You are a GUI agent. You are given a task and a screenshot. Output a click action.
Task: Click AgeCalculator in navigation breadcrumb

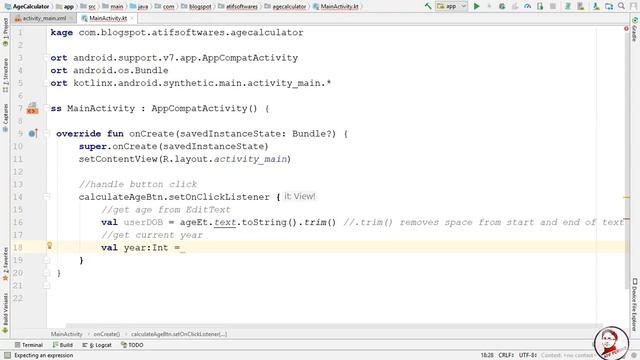tap(27, 7)
